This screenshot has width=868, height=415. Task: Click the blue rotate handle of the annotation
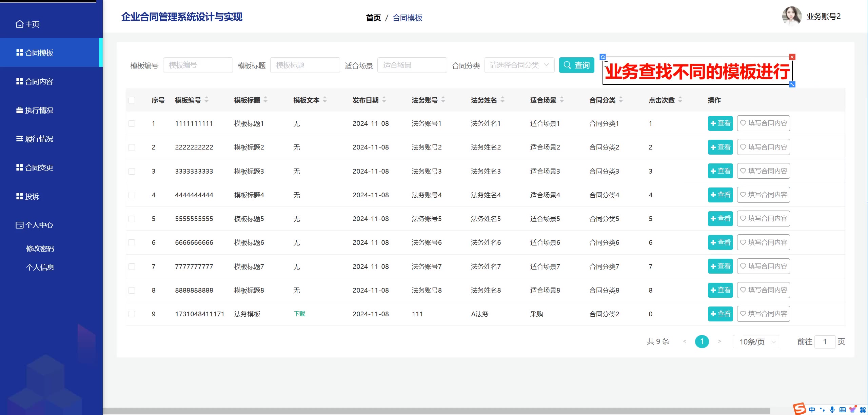(x=603, y=57)
